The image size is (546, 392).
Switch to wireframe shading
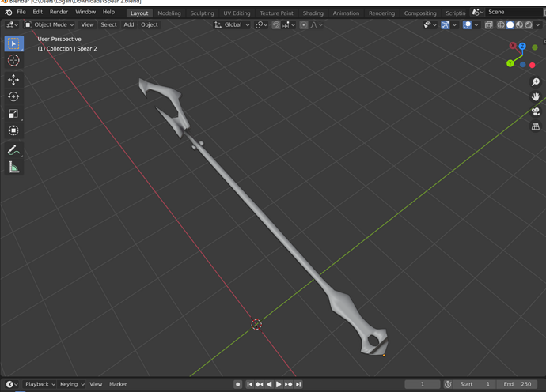(501, 25)
